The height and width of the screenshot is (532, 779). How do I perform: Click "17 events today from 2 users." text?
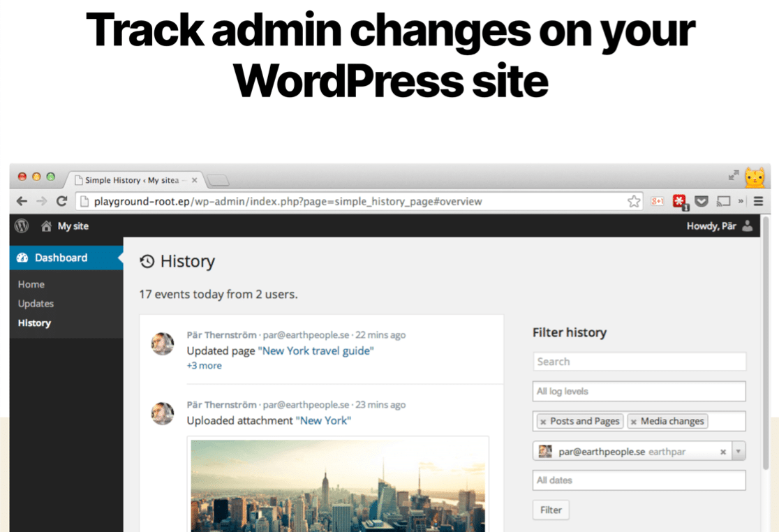218,295
